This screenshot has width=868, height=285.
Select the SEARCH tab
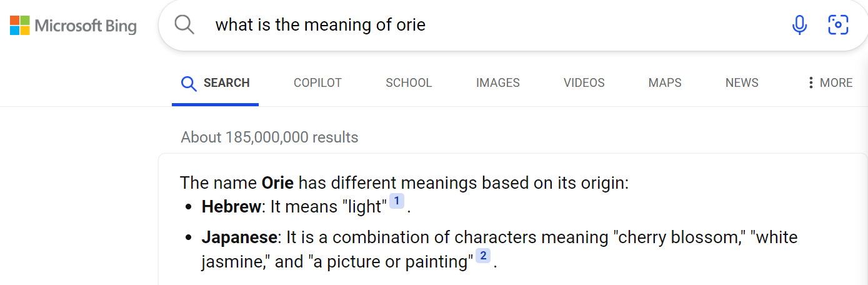click(x=216, y=82)
